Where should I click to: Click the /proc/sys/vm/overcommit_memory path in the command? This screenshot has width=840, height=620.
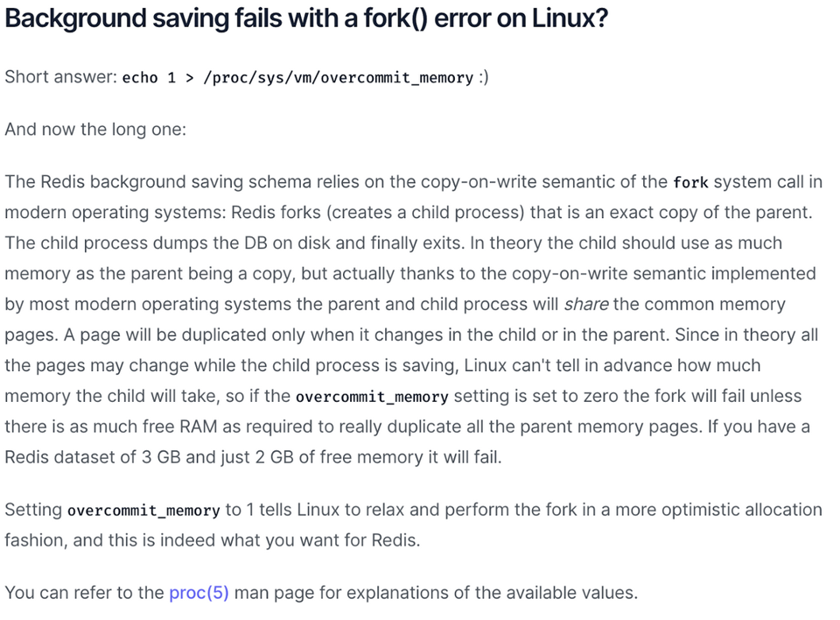[338, 78]
